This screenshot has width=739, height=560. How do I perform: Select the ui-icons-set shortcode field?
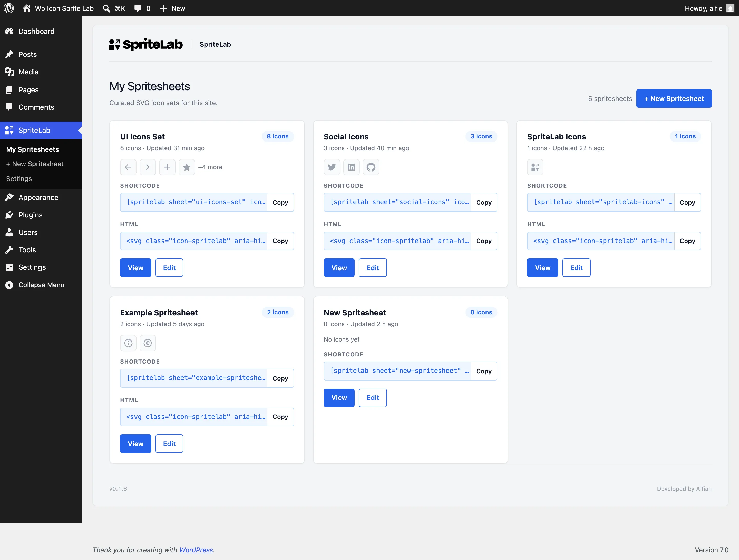pyautogui.click(x=194, y=202)
